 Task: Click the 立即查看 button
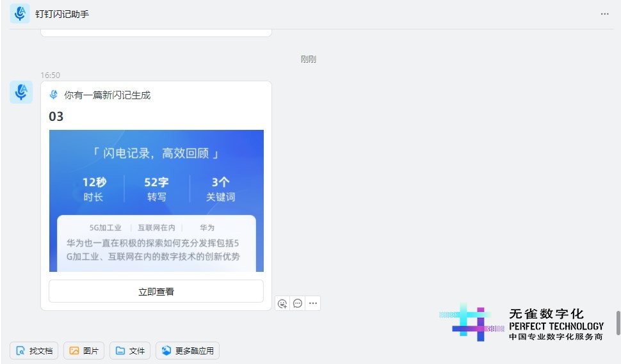[x=156, y=291]
